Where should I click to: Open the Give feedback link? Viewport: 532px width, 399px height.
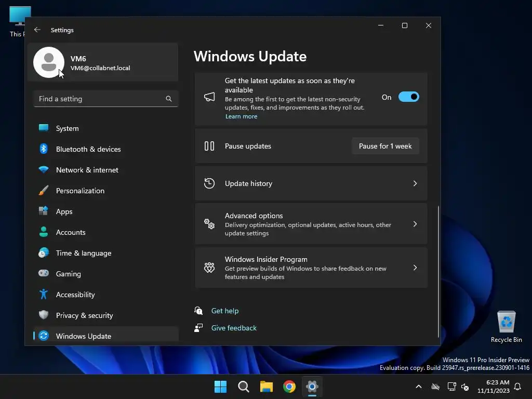point(234,328)
